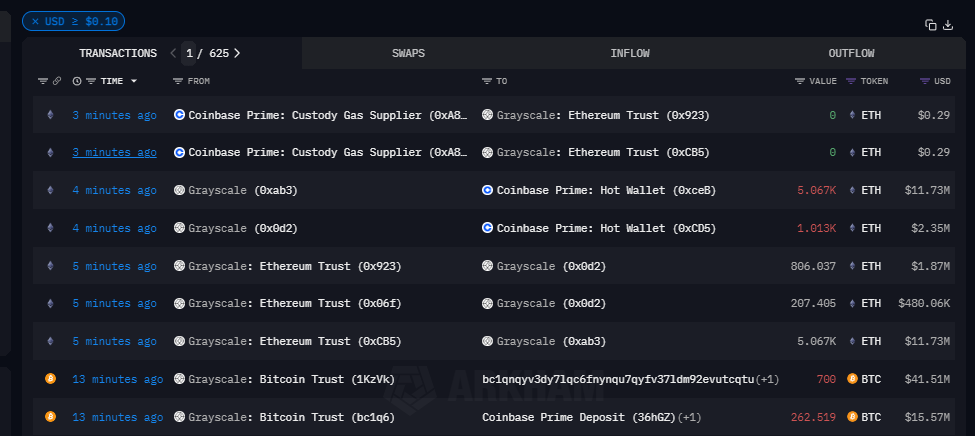
Task: Open the TOKEN column filter
Action: [x=851, y=81]
